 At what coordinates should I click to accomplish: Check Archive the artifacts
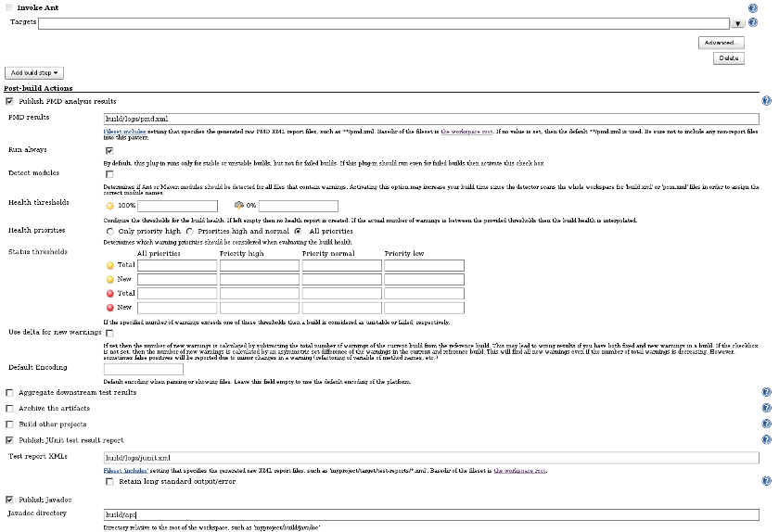coord(9,409)
